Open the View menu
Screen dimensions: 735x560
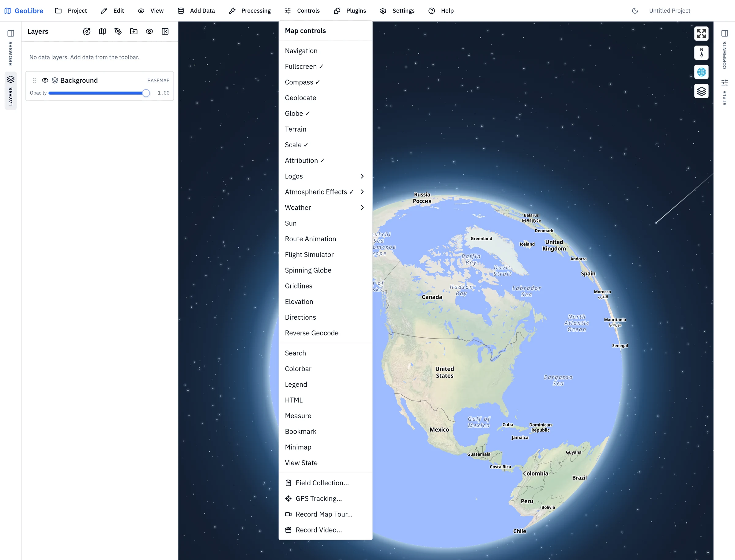click(x=151, y=11)
